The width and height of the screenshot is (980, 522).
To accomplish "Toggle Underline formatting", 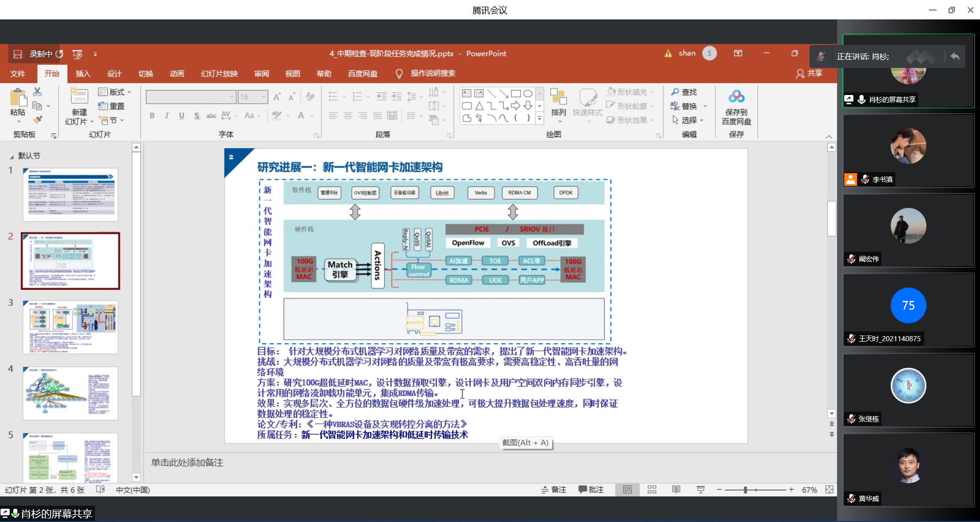I will (x=182, y=116).
